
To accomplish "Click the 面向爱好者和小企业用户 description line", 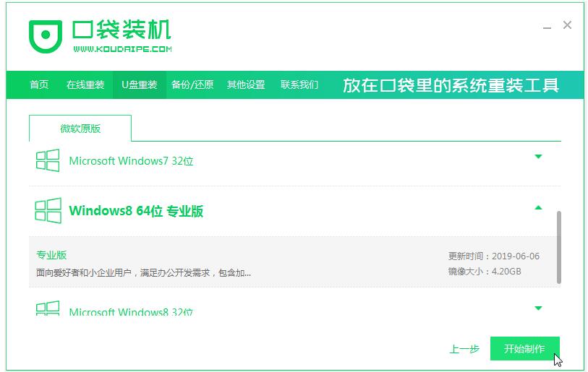I will pos(144,273).
